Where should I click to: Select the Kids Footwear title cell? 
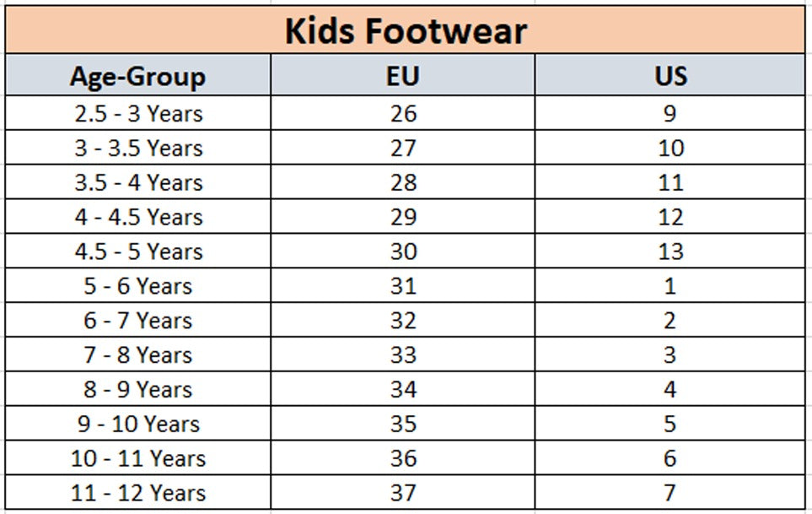click(x=405, y=30)
